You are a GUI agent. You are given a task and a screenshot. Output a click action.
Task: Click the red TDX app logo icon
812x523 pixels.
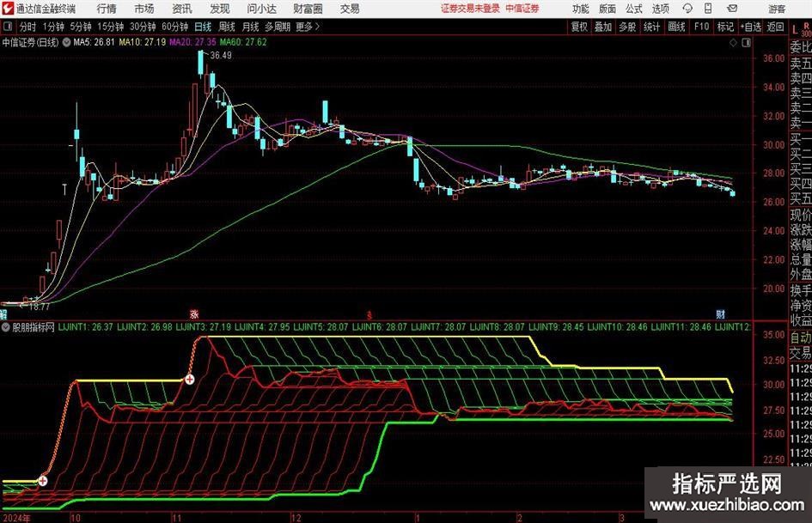click(7, 9)
